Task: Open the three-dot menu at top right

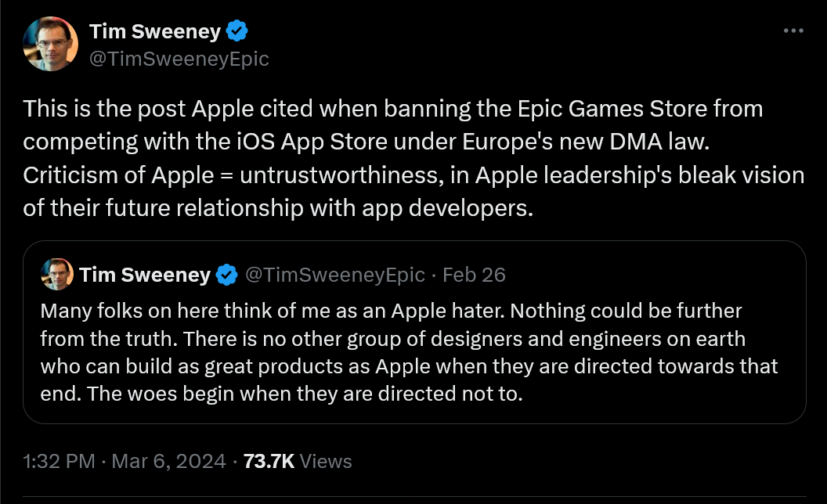Action: 793,30
